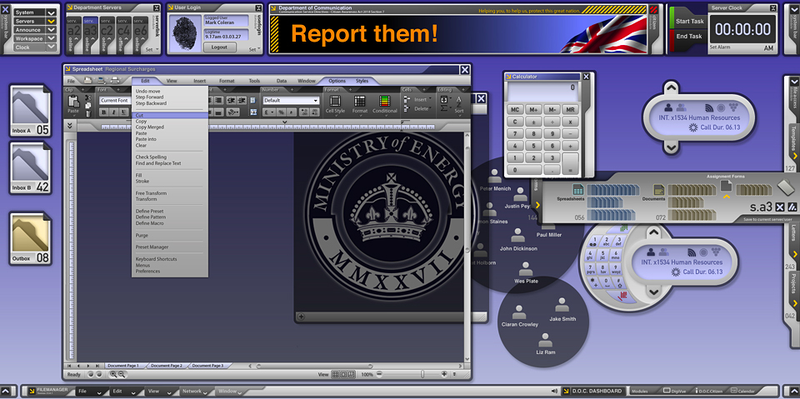Click the Conditional formatting icon
The width and height of the screenshot is (800, 399).
point(385,104)
